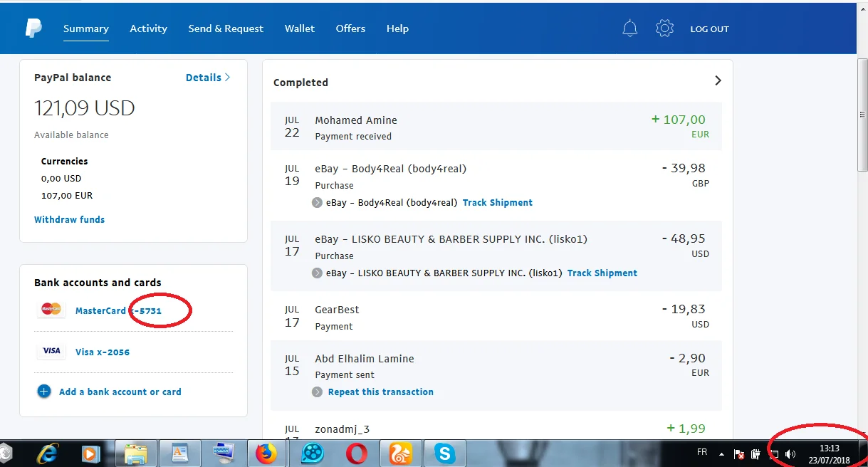Screen dimensions: 868x467
Task: Click the Withdraw funds link
Action: [69, 220]
